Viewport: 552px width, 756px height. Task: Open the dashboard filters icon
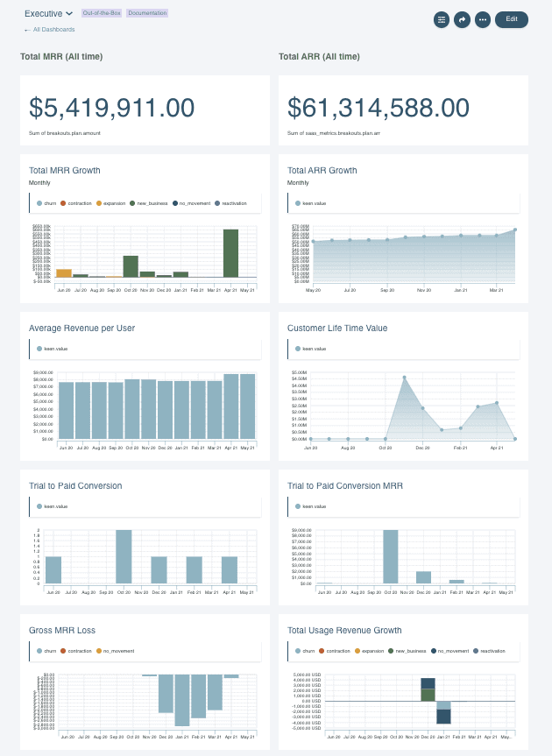(x=441, y=20)
